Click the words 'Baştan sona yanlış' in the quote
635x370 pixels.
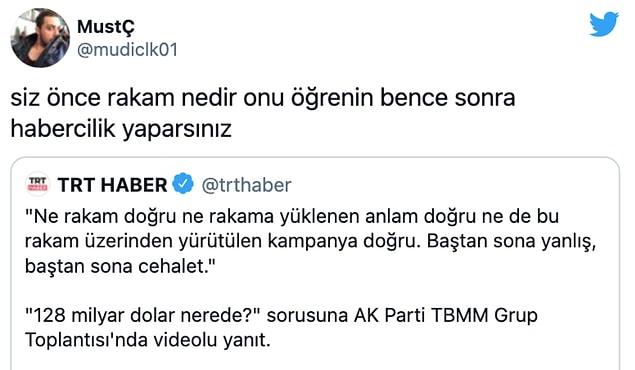511,242
